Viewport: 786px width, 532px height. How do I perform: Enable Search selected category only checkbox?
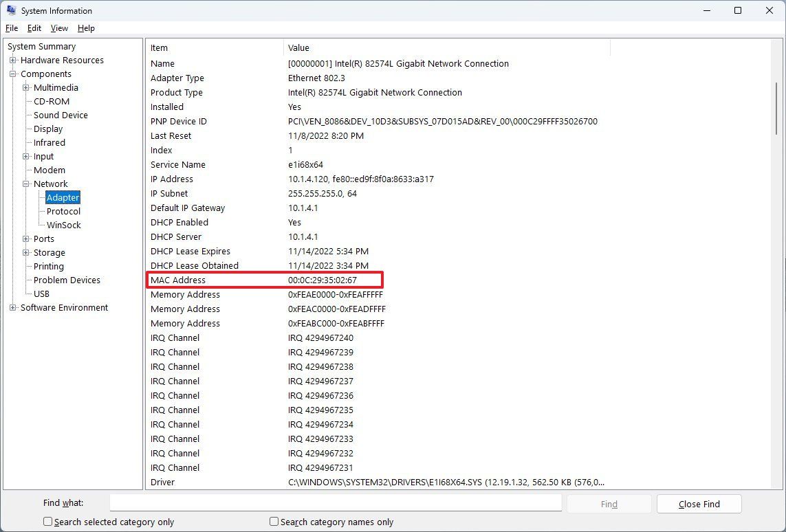click(x=47, y=522)
